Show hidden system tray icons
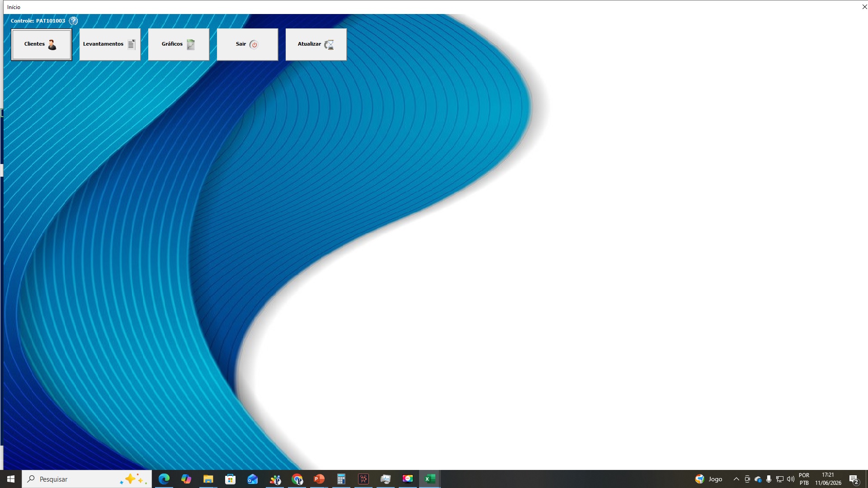 pos(736,479)
